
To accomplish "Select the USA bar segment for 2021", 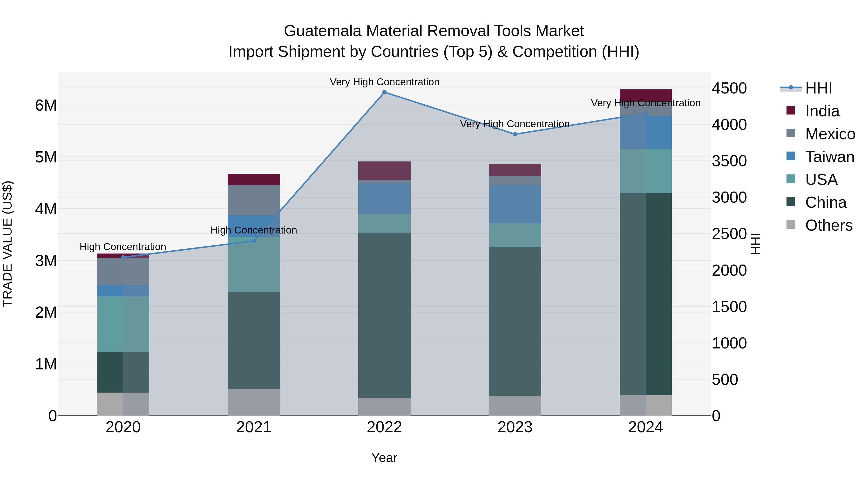I will coord(254,264).
